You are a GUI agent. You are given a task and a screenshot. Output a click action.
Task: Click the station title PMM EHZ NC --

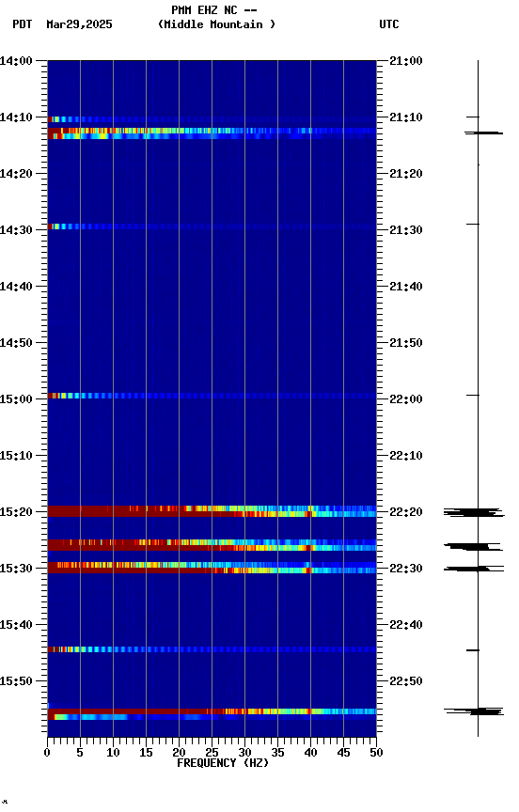(x=214, y=10)
